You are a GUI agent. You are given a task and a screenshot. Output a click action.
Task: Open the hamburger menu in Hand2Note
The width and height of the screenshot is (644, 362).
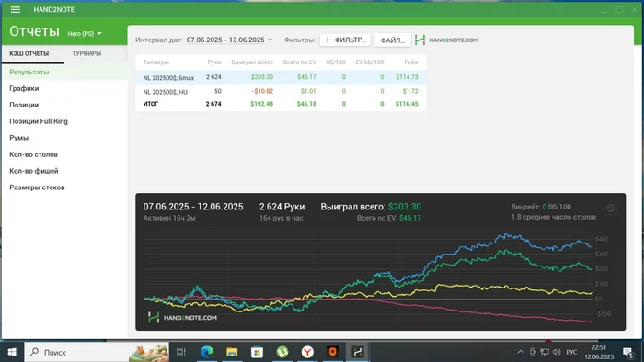coord(16,9)
